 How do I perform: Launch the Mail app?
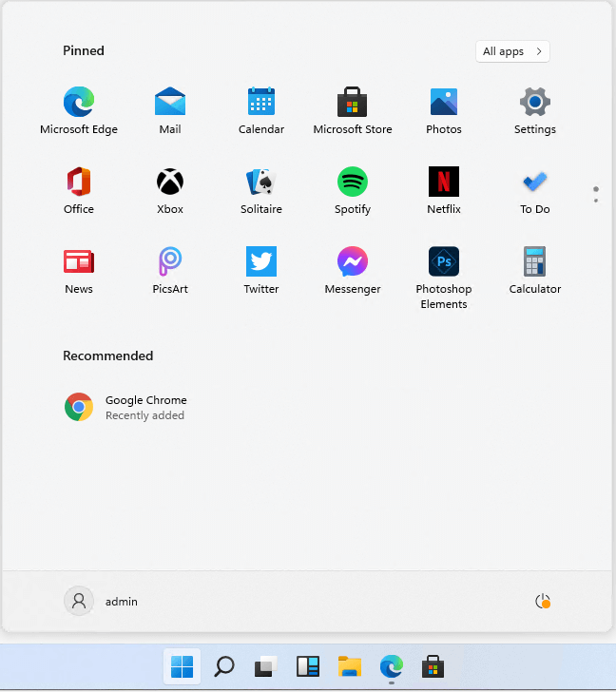170,110
